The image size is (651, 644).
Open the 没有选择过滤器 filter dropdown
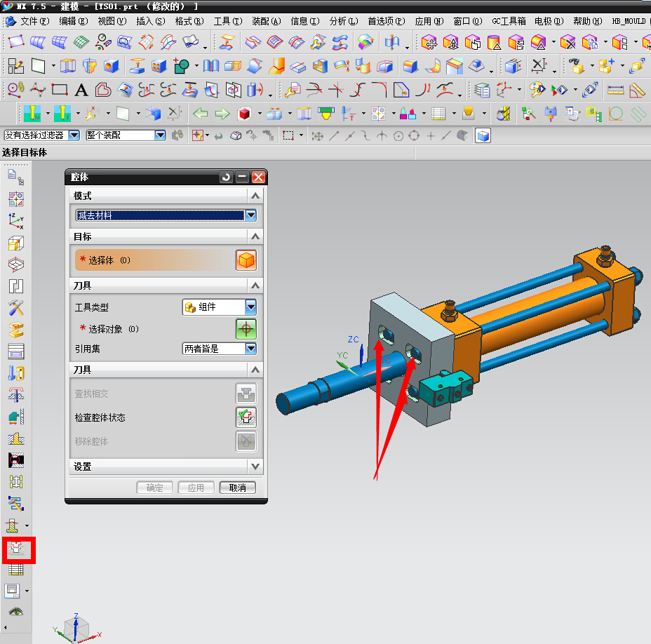tap(74, 135)
